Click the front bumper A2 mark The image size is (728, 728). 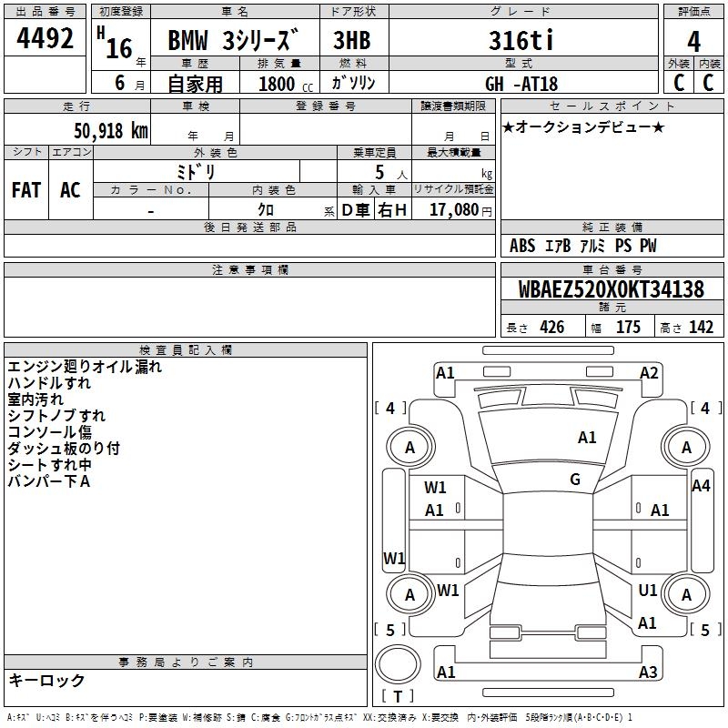[649, 373]
